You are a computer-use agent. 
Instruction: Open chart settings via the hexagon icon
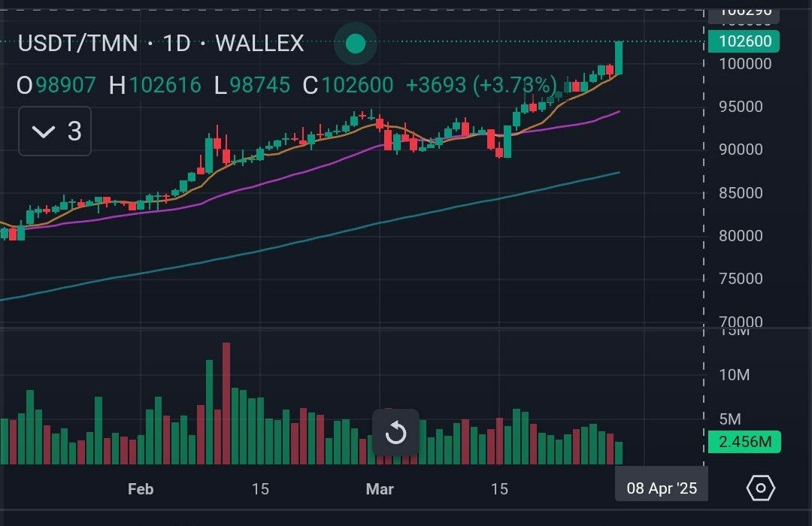pos(760,488)
